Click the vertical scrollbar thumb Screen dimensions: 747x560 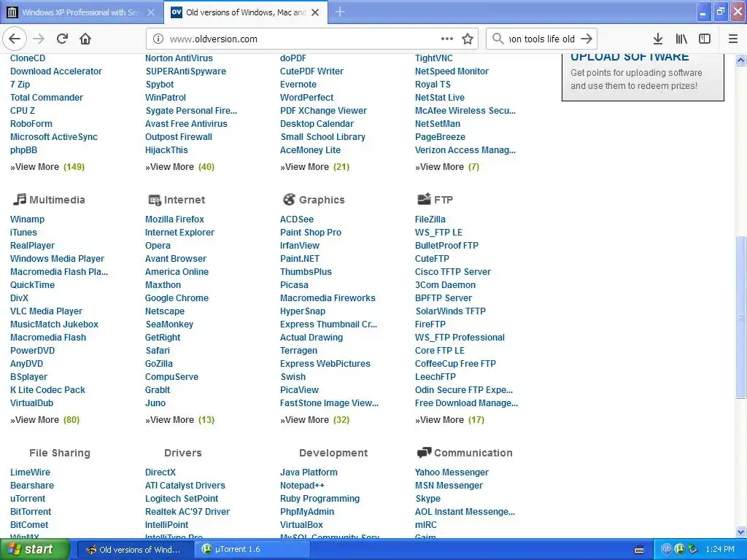tap(740, 316)
